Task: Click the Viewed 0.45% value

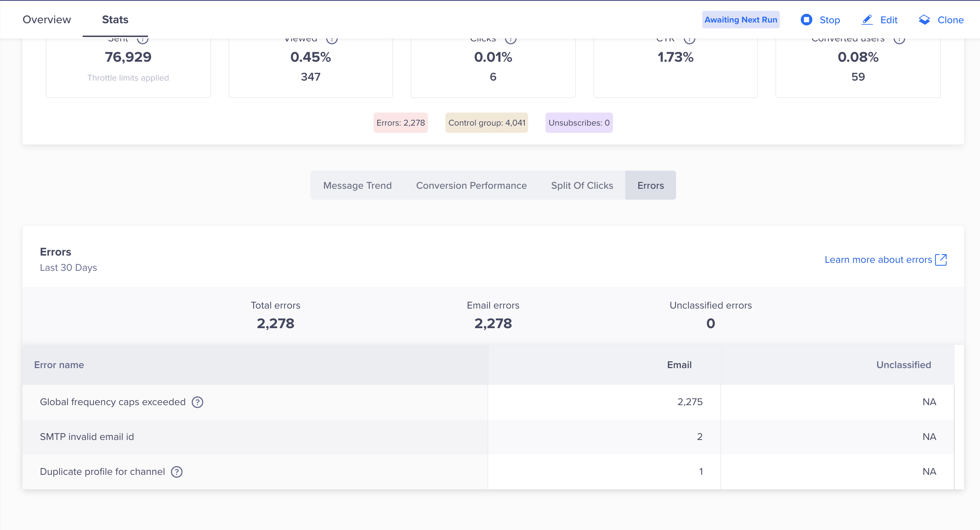Action: (x=310, y=57)
